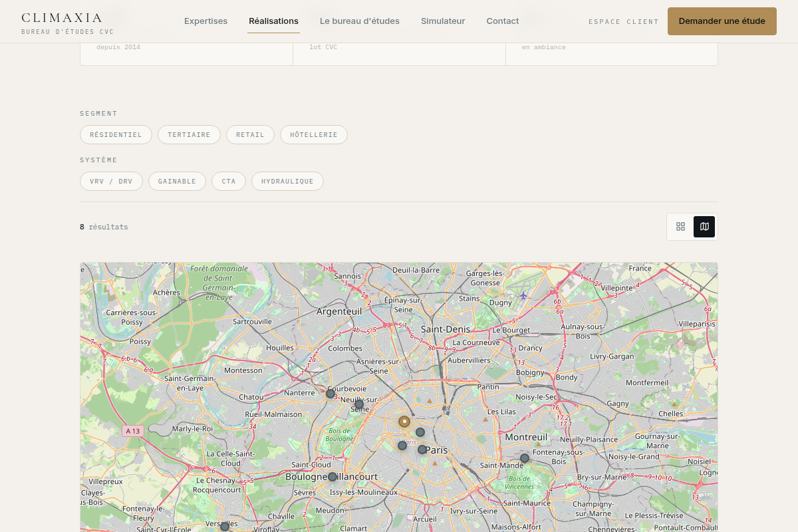Enable the CTA system filter

(x=229, y=181)
